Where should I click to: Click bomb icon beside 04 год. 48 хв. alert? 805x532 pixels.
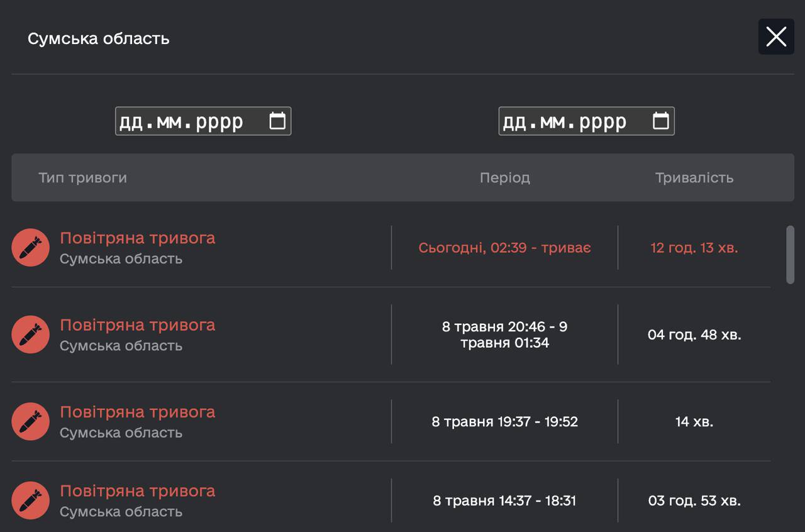click(30, 335)
